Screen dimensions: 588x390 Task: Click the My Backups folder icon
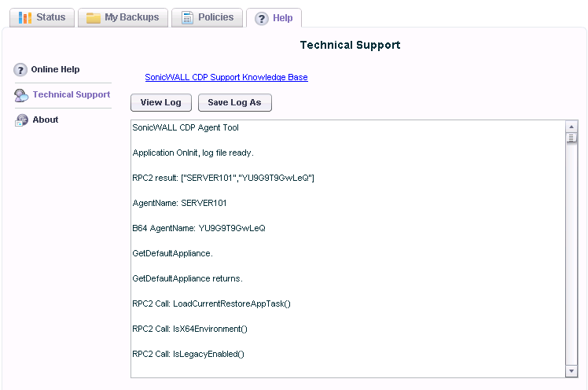tap(94, 17)
